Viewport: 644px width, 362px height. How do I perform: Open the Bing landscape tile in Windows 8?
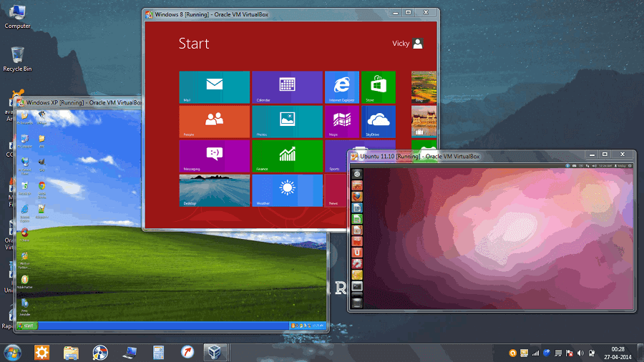tap(424, 87)
